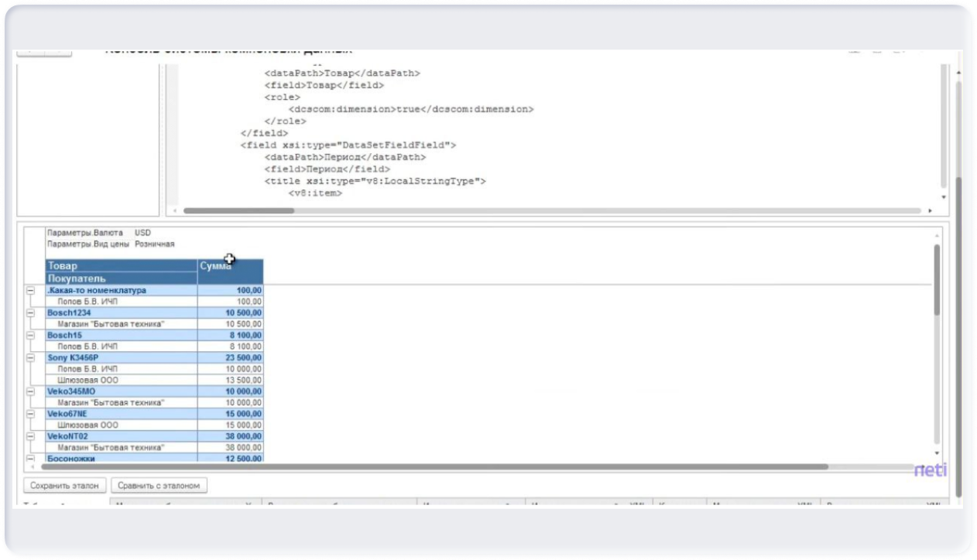This screenshot has width=977, height=560.
Task: Click the 'Сумма' column header
Action: click(x=230, y=271)
